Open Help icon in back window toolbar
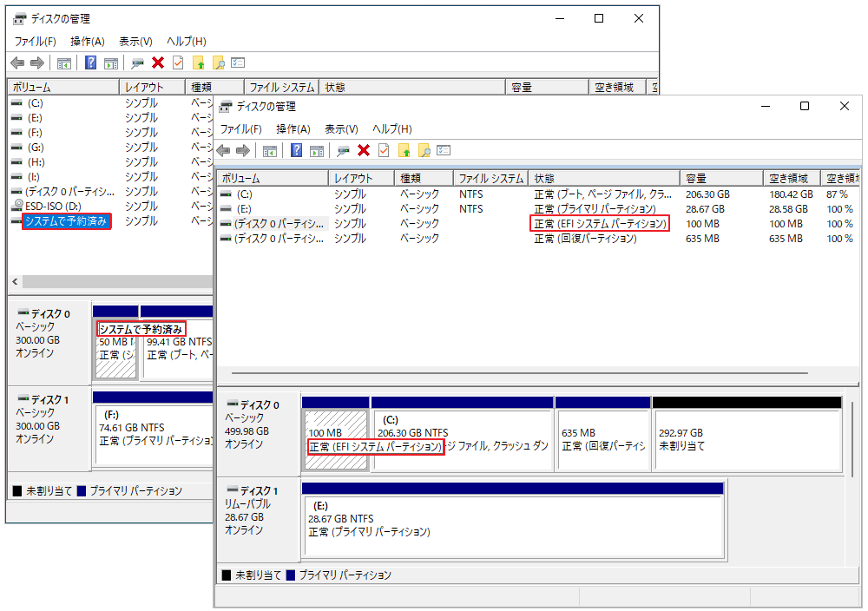The image size is (868, 611). point(91,63)
